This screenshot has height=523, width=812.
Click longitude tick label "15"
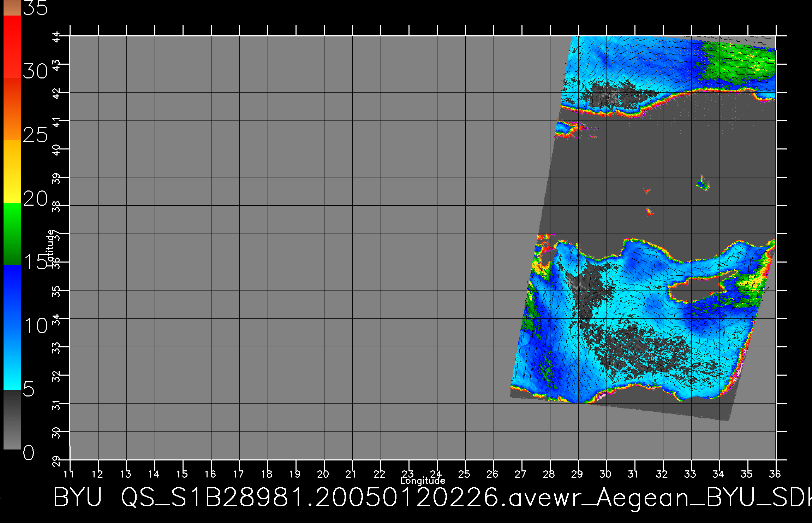point(182,474)
